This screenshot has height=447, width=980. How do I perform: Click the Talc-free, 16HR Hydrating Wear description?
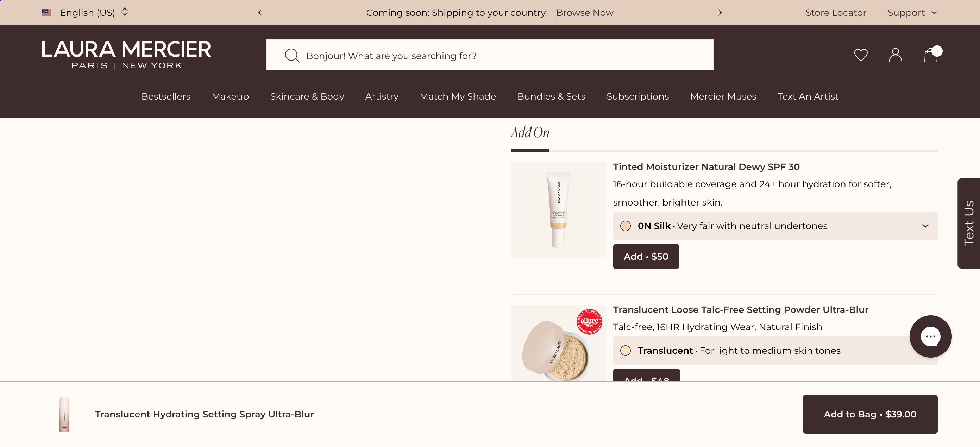(x=717, y=327)
